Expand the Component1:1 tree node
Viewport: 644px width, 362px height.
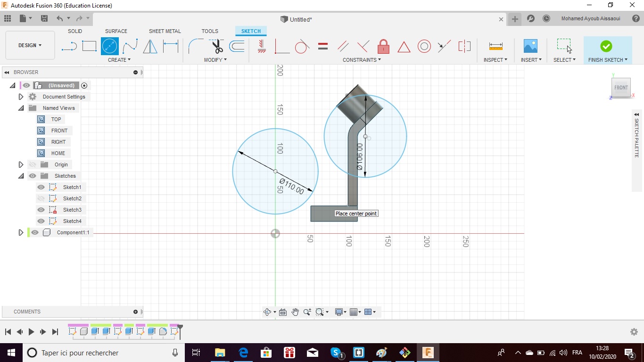[21, 232]
